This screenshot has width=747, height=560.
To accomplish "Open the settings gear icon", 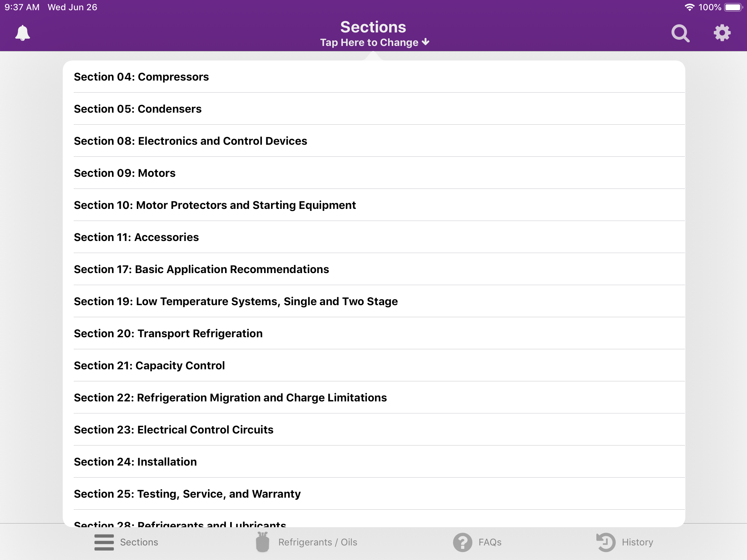I will [722, 32].
